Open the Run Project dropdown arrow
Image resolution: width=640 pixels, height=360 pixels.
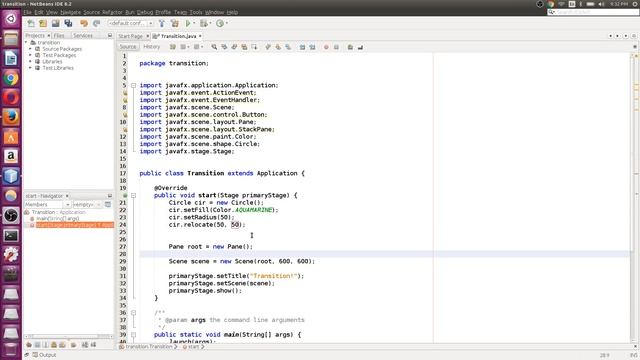[x=194, y=23]
